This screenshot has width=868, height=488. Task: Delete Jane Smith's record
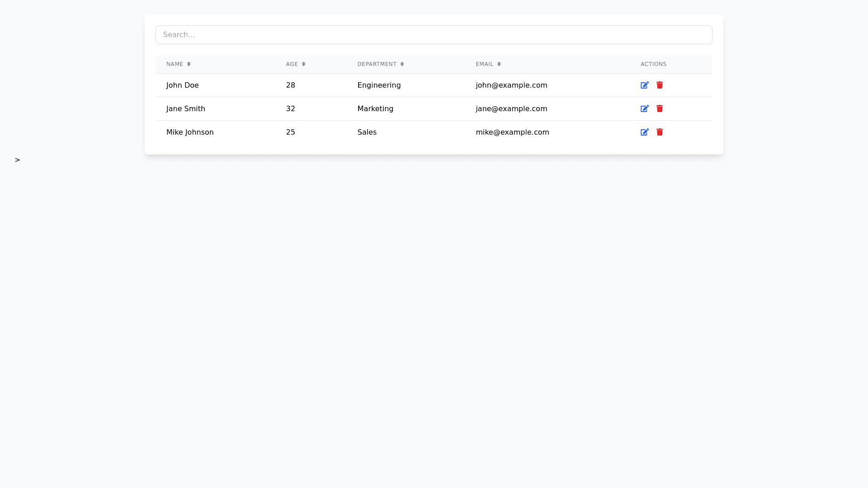point(660,109)
